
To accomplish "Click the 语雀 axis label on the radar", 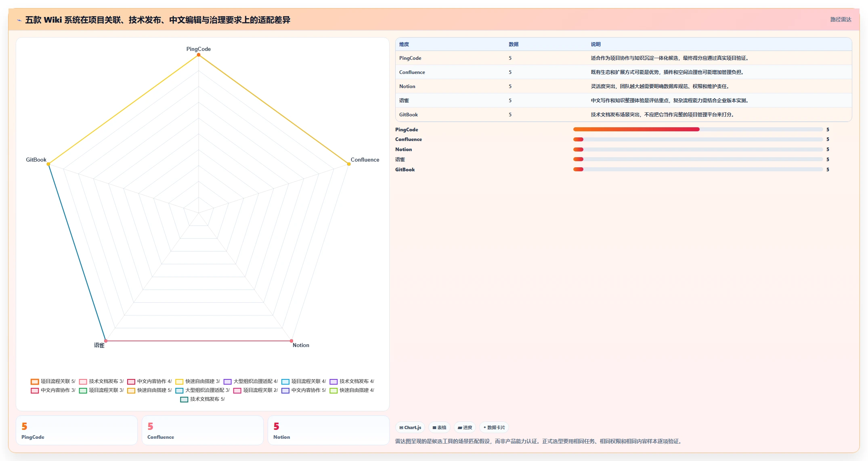I will [x=99, y=345].
